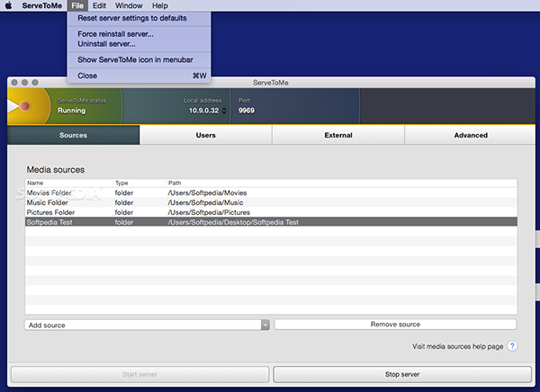Select the Pictures Folder row
540x392 pixels.
pyautogui.click(x=271, y=212)
